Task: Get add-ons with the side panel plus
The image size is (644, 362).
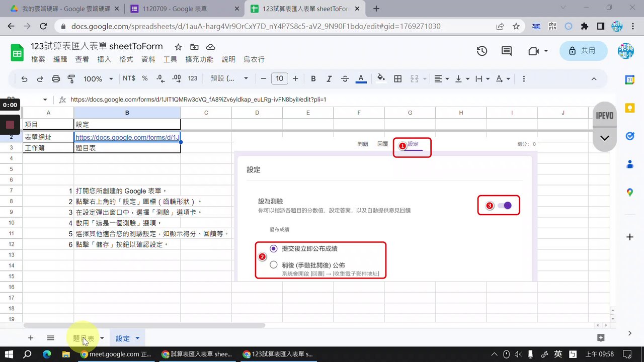Action: click(629, 237)
